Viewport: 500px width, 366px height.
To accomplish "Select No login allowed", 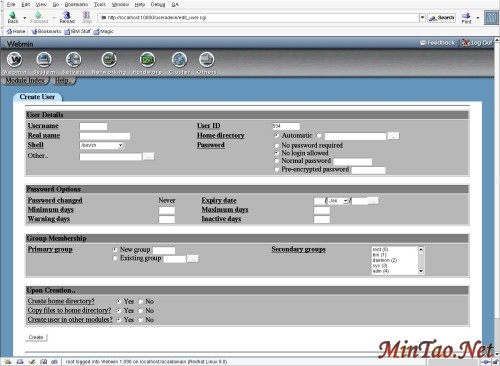I will tap(277, 153).
